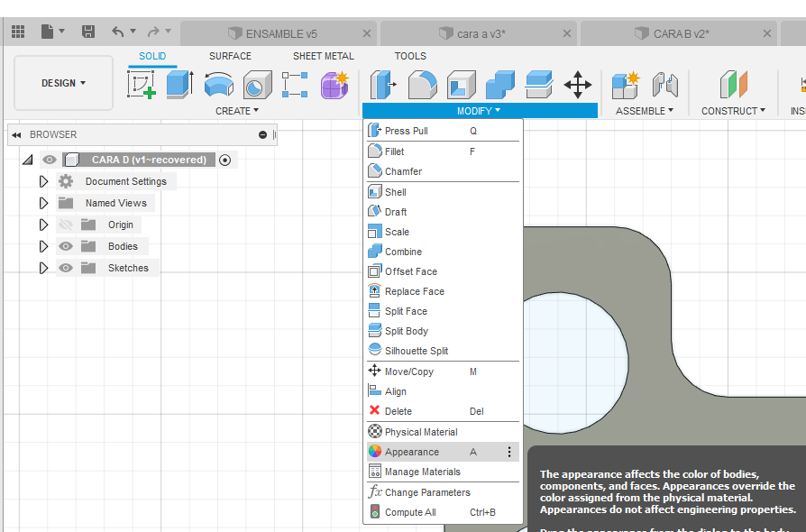Select the Extrude tool in CREATE
Screen dimensions: 806x532
tap(180, 85)
